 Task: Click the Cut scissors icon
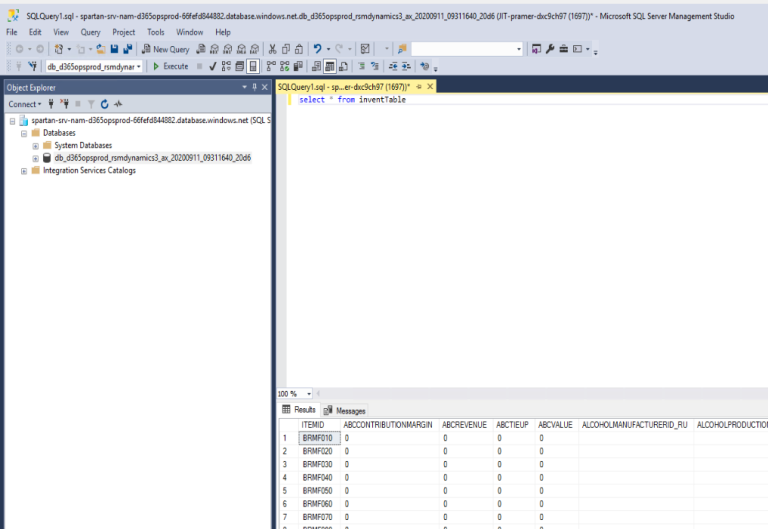pyautogui.click(x=273, y=49)
